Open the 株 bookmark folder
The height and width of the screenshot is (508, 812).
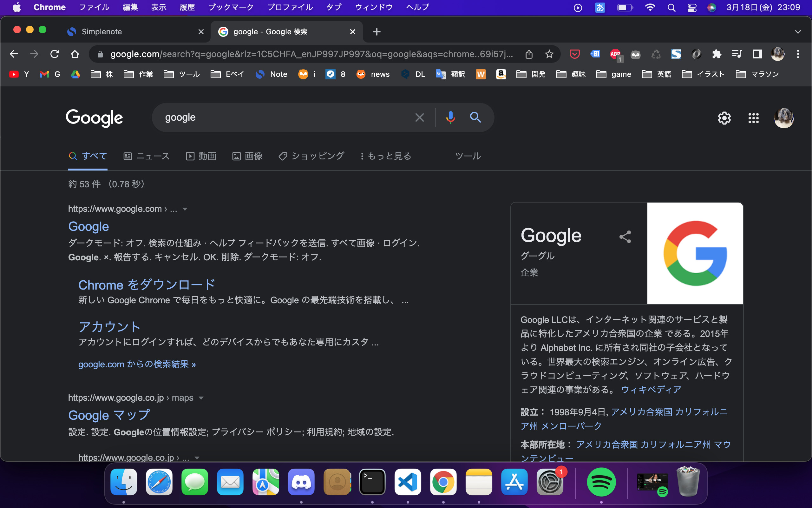tap(102, 74)
